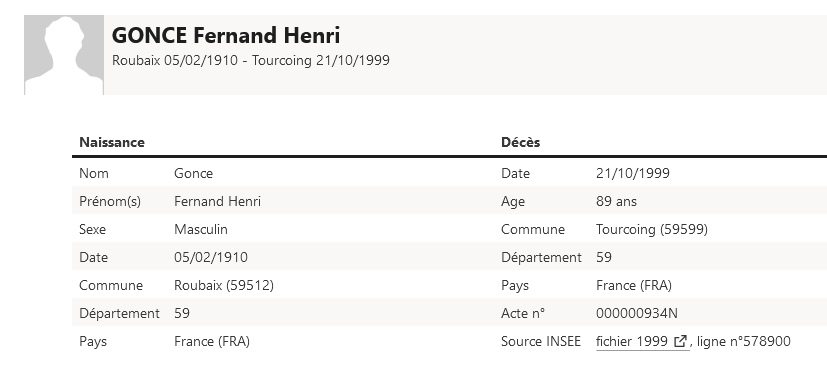Viewport: 827px width, 365px height.
Task: Select the Naissance section header
Action: coord(112,142)
